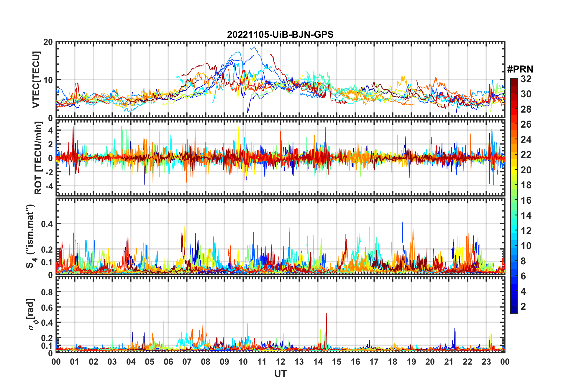Select colorbar tick label "16"
The width and height of the screenshot is (561, 392).
(526, 200)
